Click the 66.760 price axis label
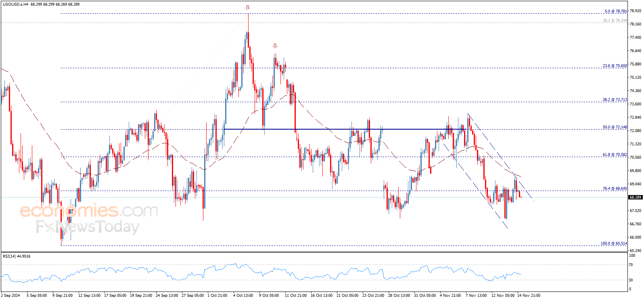 point(636,224)
